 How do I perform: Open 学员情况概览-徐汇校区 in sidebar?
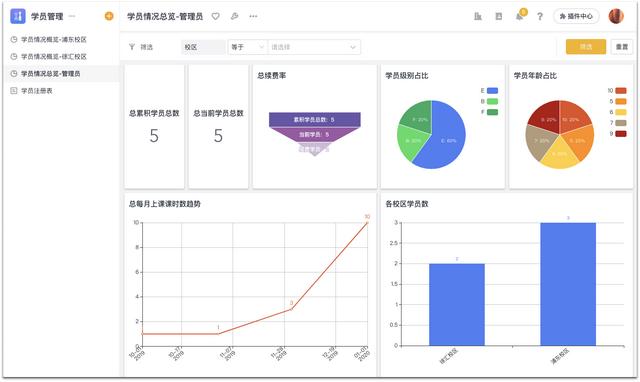click(x=54, y=56)
